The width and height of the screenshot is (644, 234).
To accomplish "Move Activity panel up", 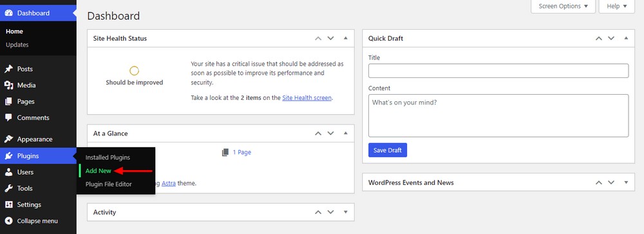I will (x=318, y=212).
